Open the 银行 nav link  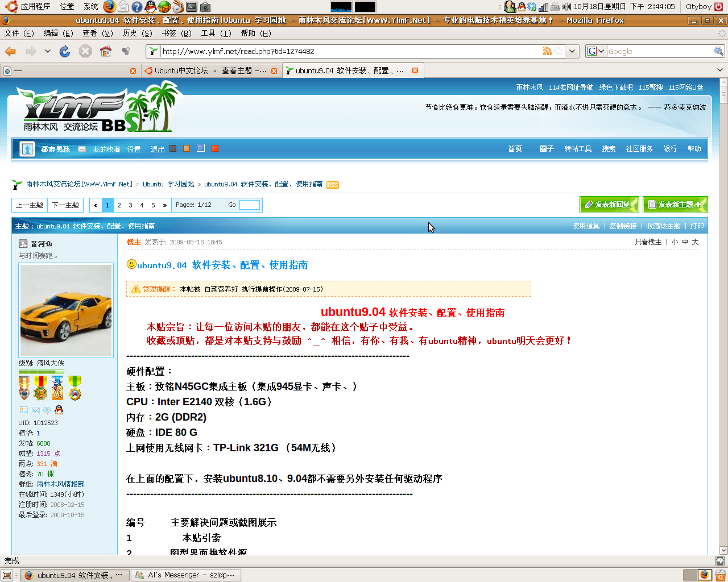pos(670,149)
